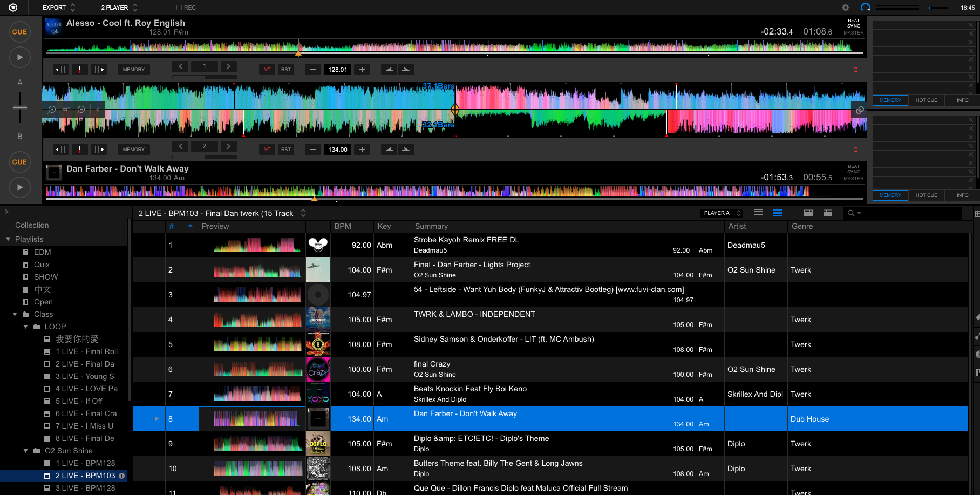Select MEMORY tab in lower panel
The image size is (980, 495).
coord(890,195)
